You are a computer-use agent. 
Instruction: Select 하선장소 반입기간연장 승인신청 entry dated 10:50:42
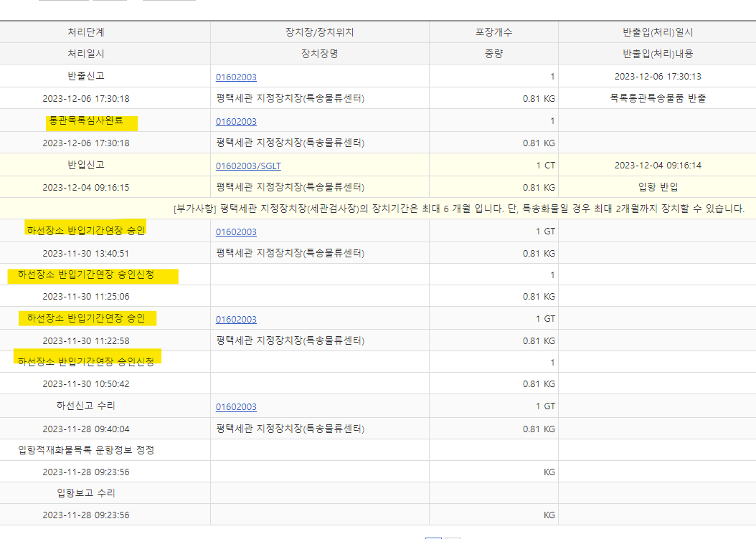86,361
